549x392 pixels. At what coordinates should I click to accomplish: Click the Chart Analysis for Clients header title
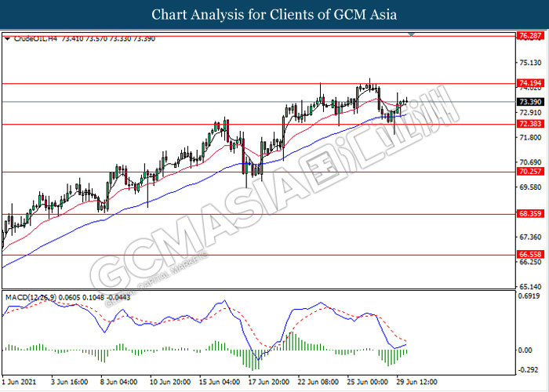(274, 14)
